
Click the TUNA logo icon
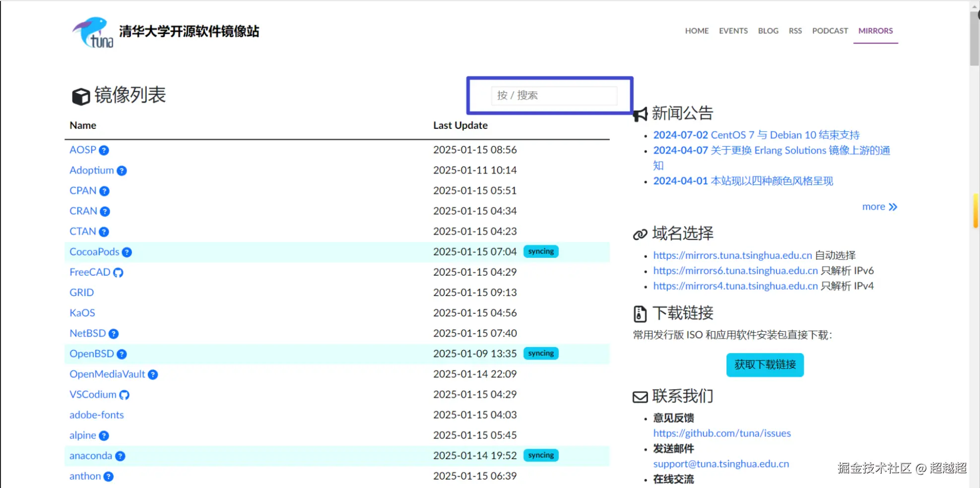pos(93,32)
